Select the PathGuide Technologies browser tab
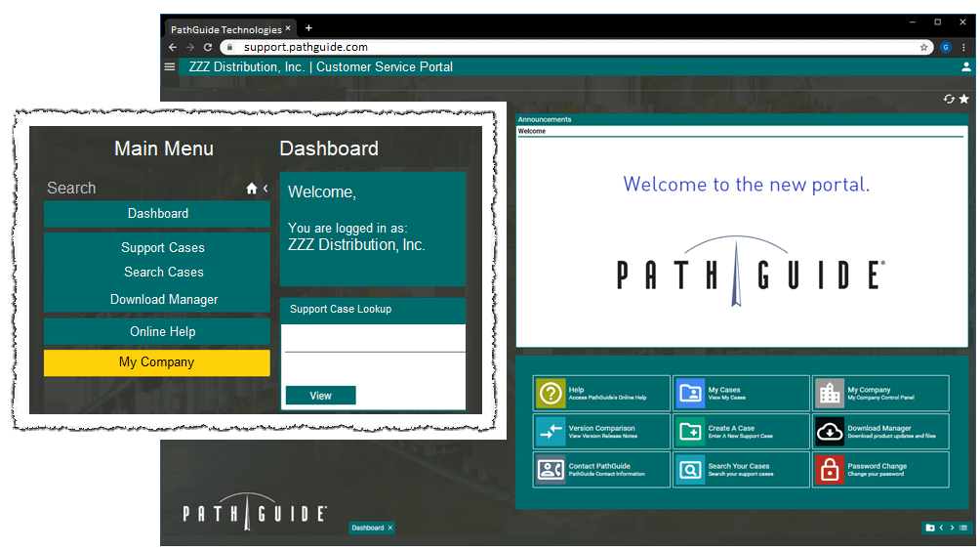This screenshot has height=551, width=980. pos(225,29)
